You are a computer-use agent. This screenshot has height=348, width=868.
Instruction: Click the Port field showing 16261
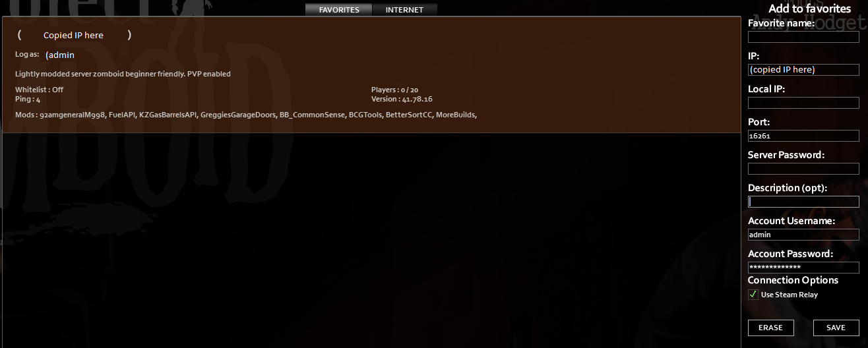803,136
